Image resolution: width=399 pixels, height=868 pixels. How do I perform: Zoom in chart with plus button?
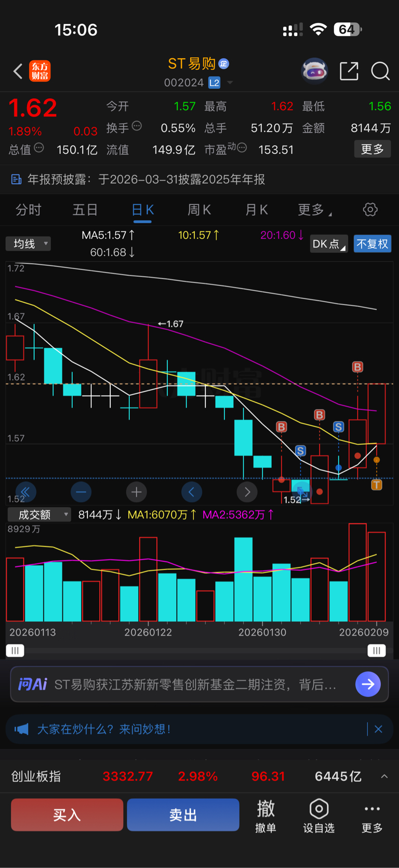137,491
